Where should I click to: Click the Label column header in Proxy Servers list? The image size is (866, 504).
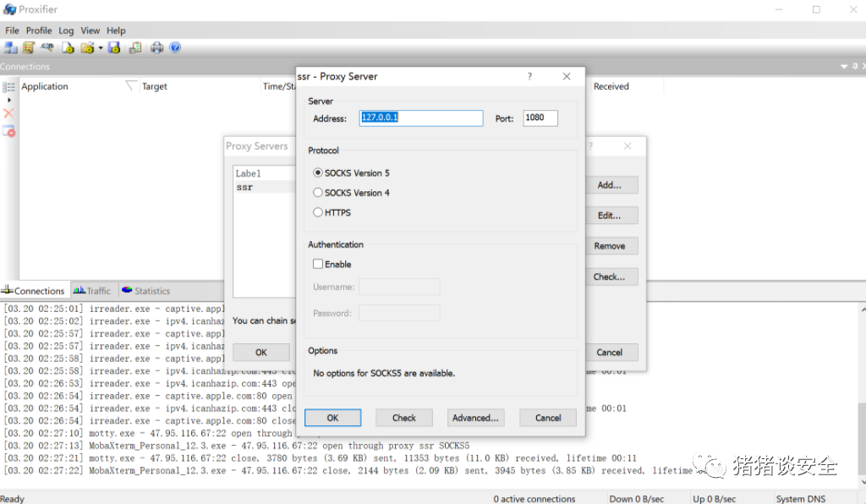point(265,173)
